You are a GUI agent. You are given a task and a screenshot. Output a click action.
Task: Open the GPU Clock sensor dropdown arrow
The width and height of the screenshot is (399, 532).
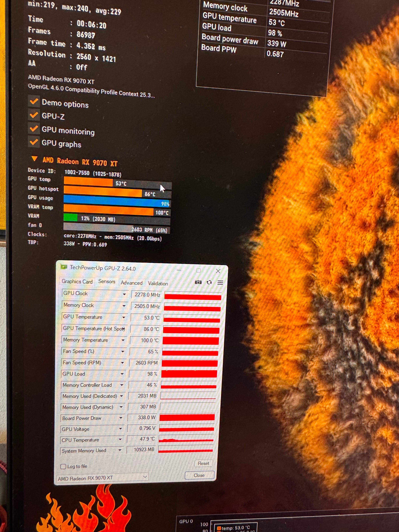pos(124,294)
